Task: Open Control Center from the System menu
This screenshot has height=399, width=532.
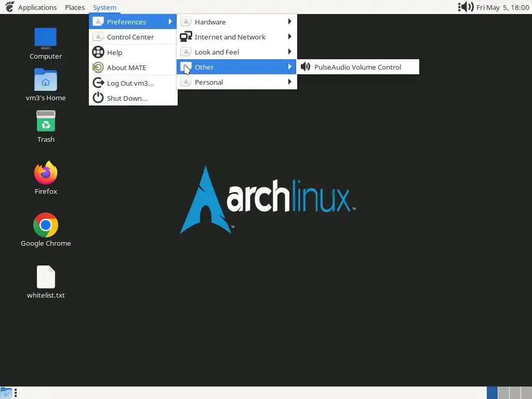Action: pyautogui.click(x=132, y=37)
